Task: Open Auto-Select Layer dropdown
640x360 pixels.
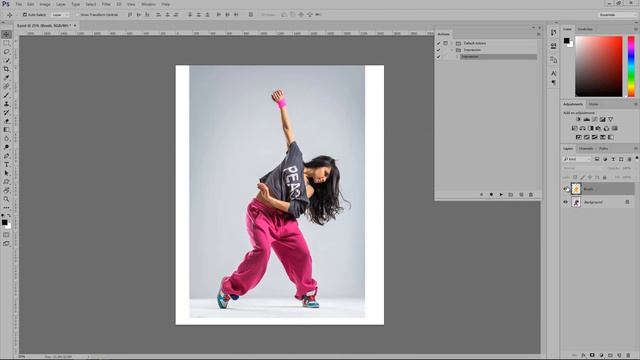Action: tap(60, 15)
